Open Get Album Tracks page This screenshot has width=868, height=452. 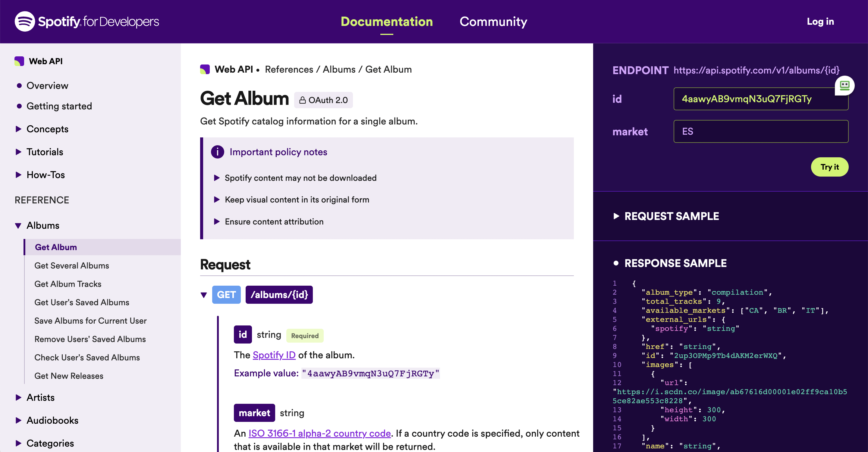click(x=68, y=284)
